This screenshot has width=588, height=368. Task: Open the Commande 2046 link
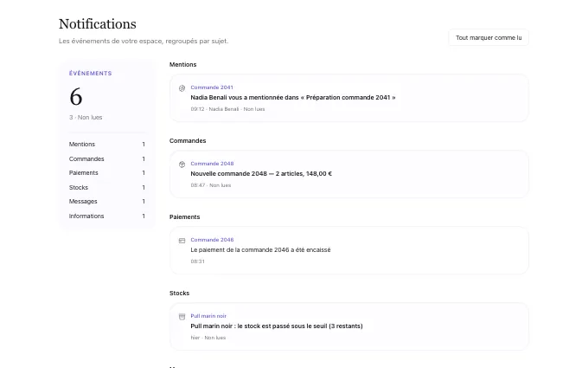(x=212, y=240)
